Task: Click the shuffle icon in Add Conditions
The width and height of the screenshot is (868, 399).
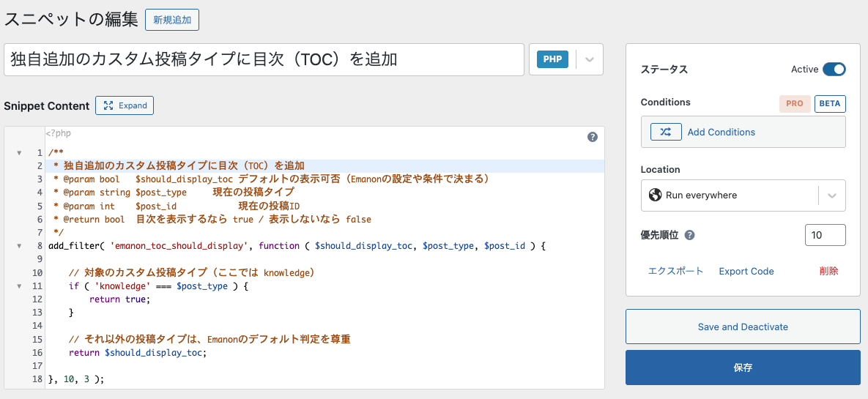Action: click(x=665, y=132)
